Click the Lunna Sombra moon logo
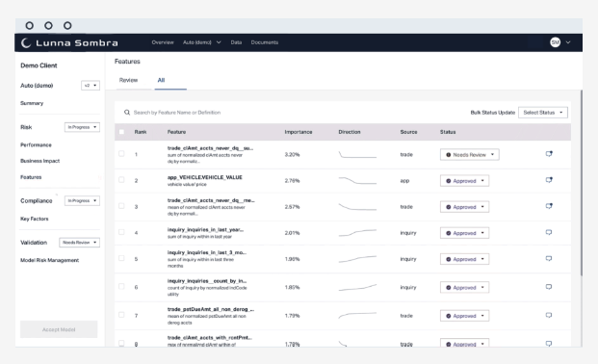The image size is (598, 364). [26, 42]
